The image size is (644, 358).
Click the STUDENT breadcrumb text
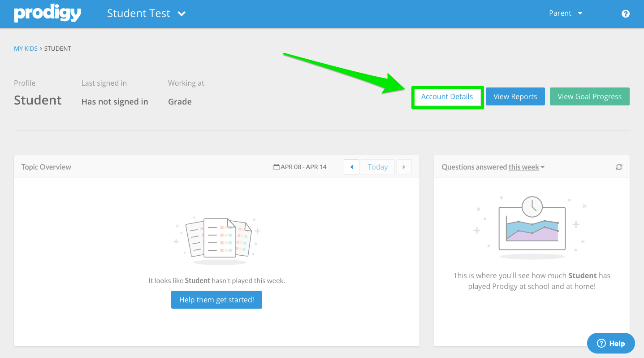pos(58,48)
